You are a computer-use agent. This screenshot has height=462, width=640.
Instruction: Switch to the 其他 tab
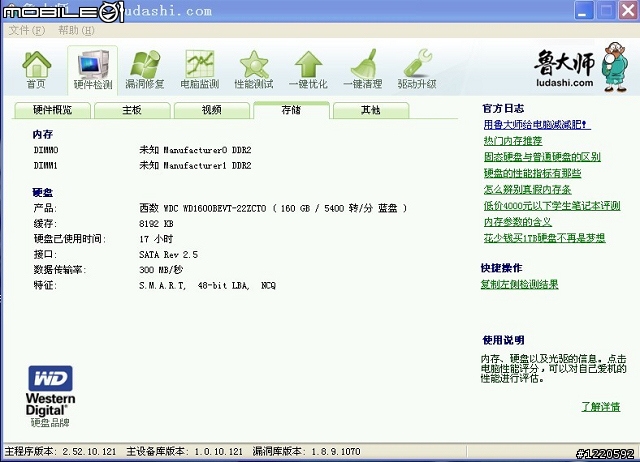tap(371, 110)
